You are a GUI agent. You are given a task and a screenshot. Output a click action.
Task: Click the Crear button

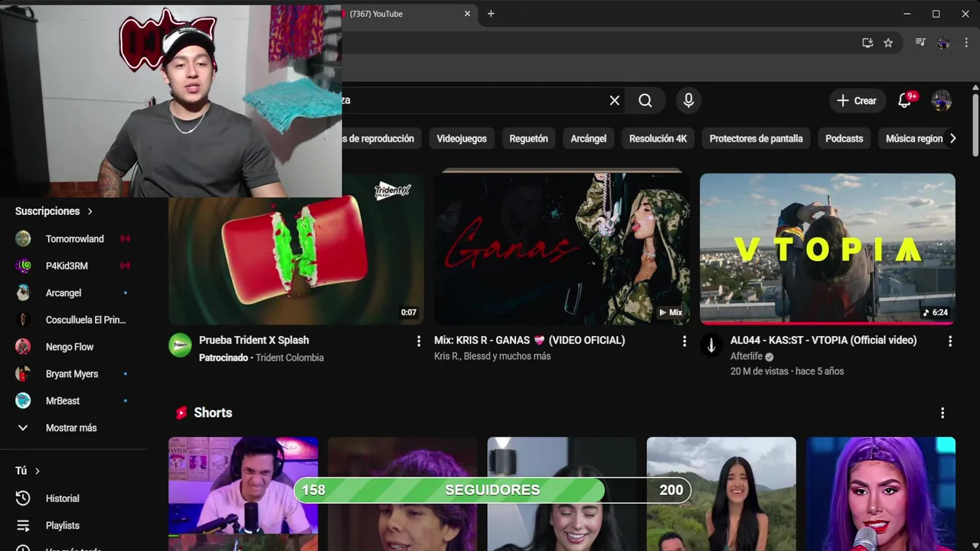[857, 100]
